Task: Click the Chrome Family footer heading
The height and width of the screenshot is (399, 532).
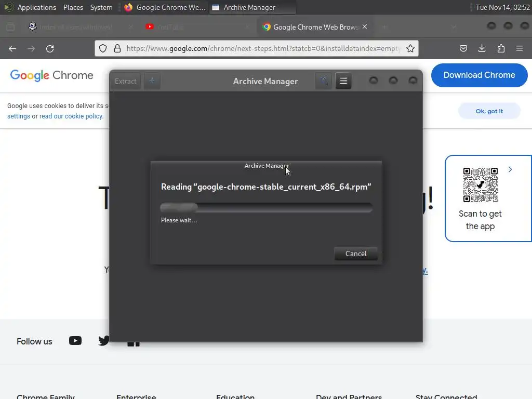Action: coord(46,395)
